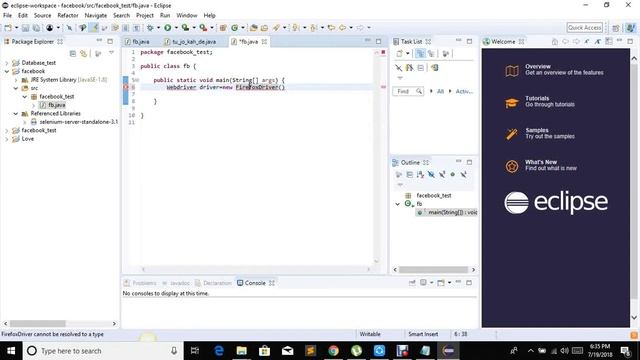This screenshot has height=360, width=640.
Task: Open the Package Explorer view menu triangle
Action: [x=111, y=53]
